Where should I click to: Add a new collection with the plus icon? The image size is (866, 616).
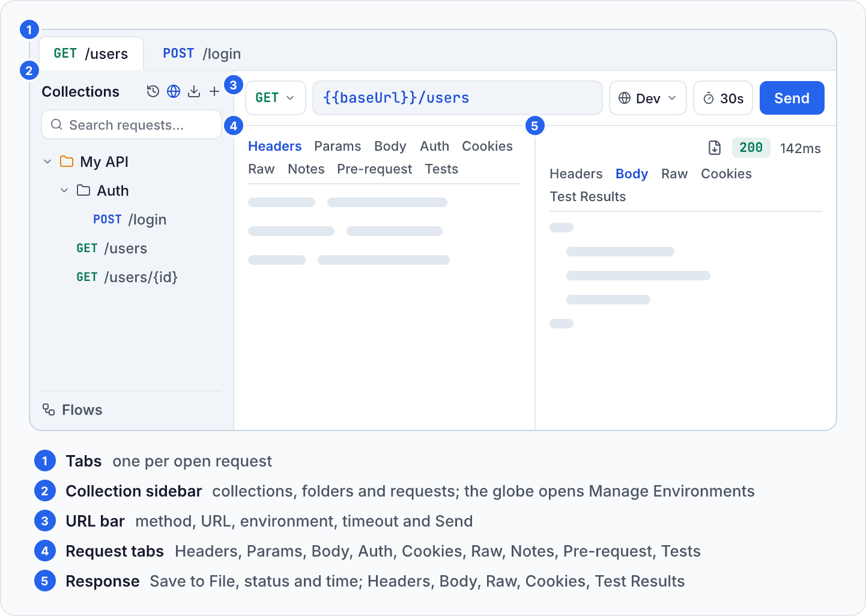click(x=214, y=91)
